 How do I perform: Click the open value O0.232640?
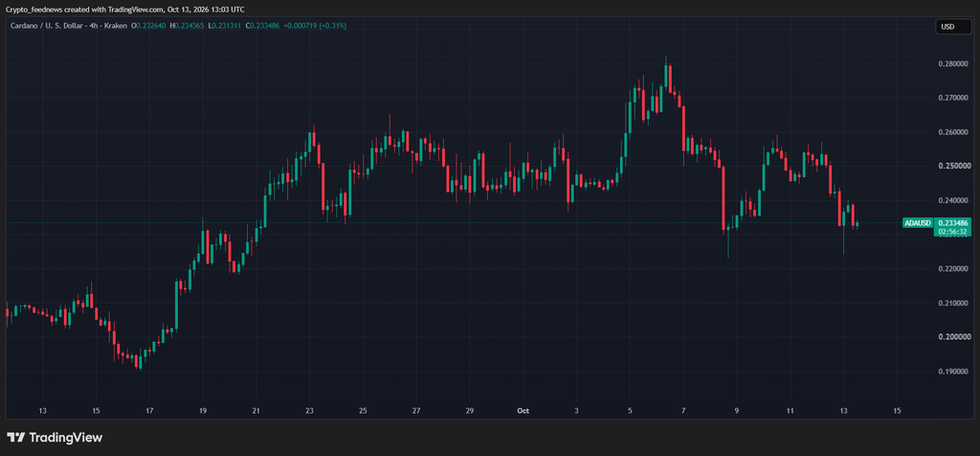click(x=148, y=26)
